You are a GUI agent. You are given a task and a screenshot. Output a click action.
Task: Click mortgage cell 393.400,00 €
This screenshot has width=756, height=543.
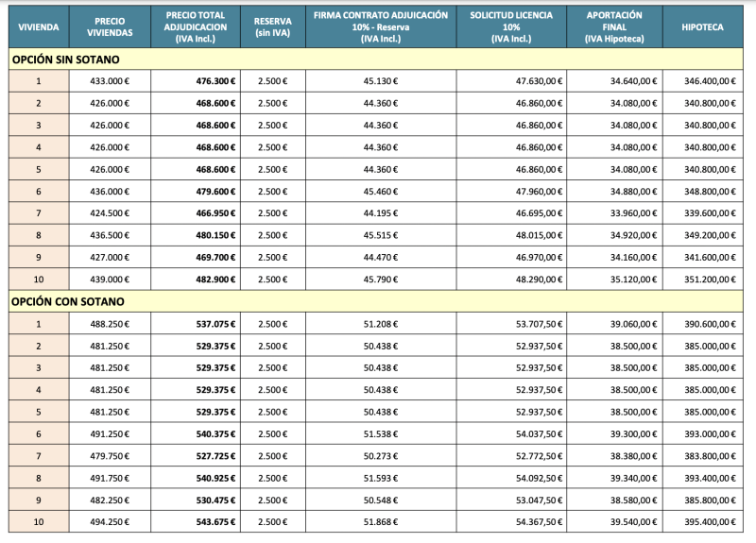click(703, 478)
